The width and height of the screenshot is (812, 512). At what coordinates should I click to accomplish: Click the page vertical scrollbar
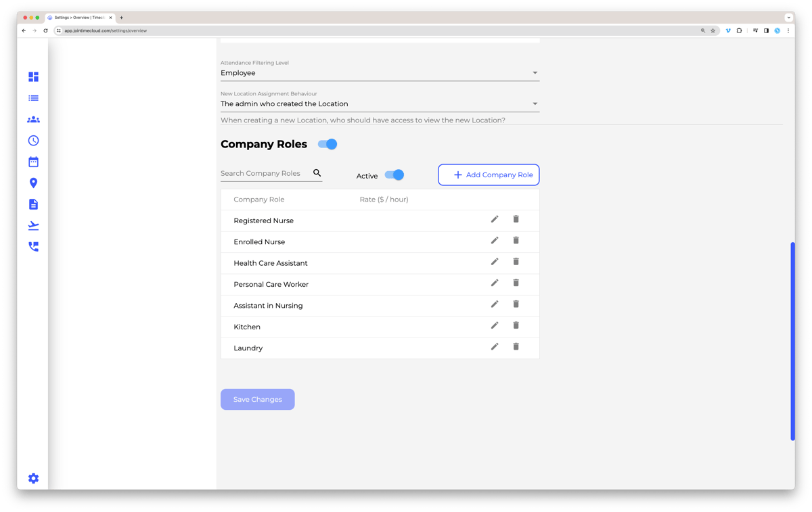(792, 342)
